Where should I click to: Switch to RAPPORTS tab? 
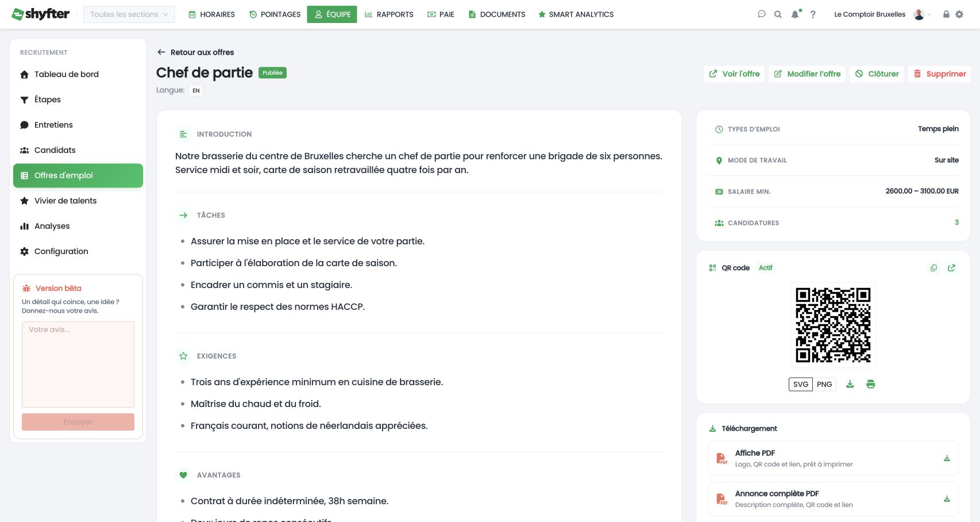389,14
